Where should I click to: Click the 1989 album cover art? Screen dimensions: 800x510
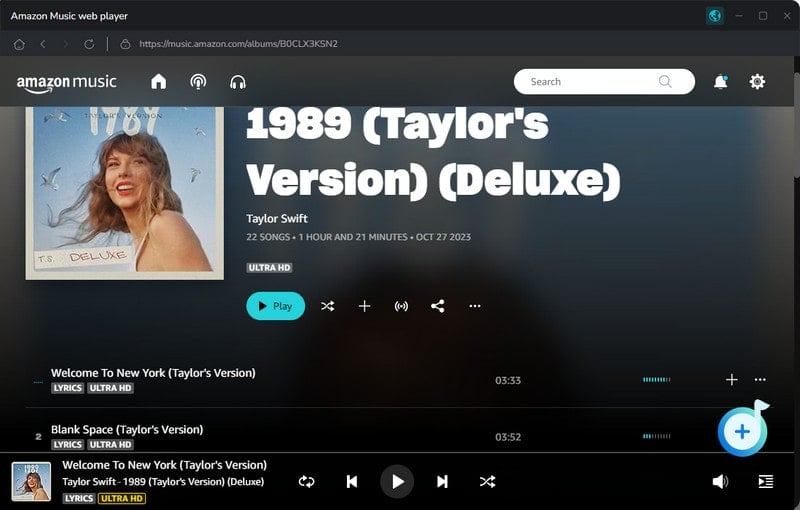[x=124, y=193]
